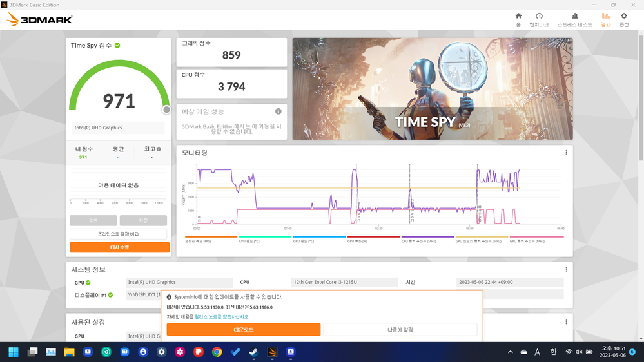Open the green circular taskbar app
644x362 pixels.
pyautogui.click(x=106, y=352)
